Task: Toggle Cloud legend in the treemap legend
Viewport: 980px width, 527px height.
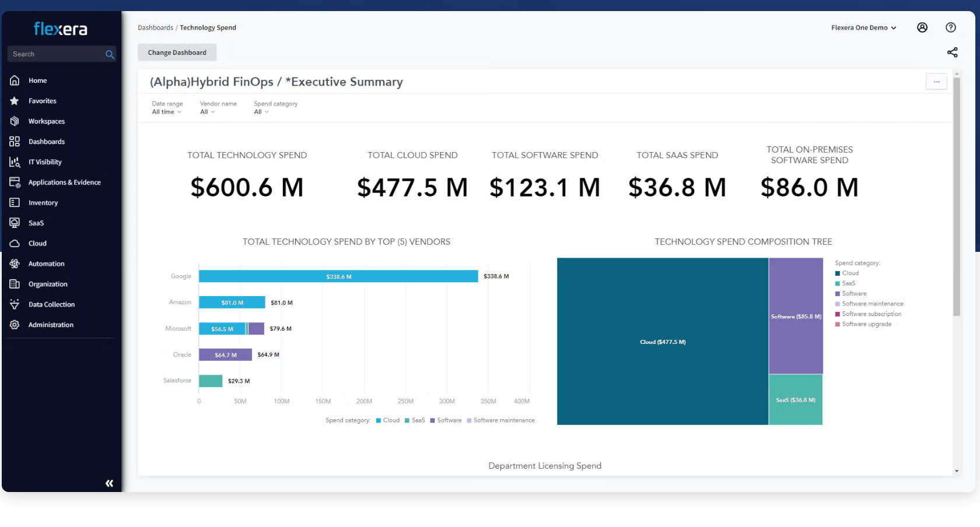Action: [x=850, y=273]
